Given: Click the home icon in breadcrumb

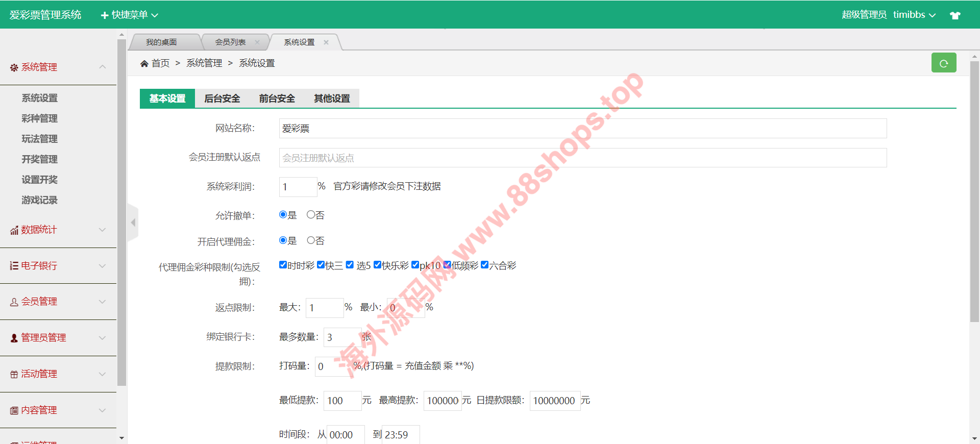Looking at the screenshot, I should pyautogui.click(x=144, y=63).
